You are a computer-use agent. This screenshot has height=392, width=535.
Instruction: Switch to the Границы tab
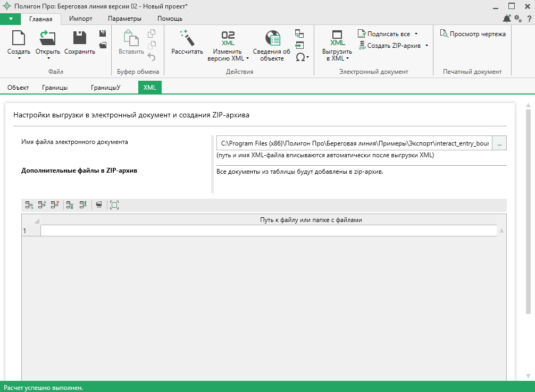click(x=55, y=87)
